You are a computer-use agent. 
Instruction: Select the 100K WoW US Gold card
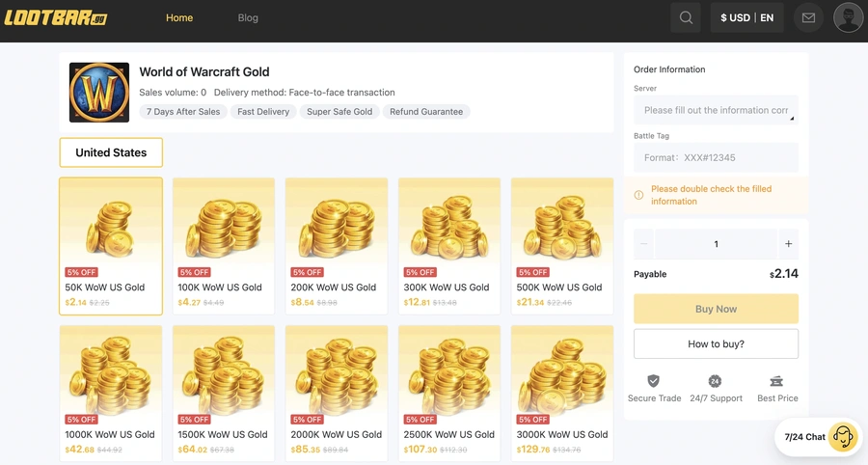[x=224, y=246]
